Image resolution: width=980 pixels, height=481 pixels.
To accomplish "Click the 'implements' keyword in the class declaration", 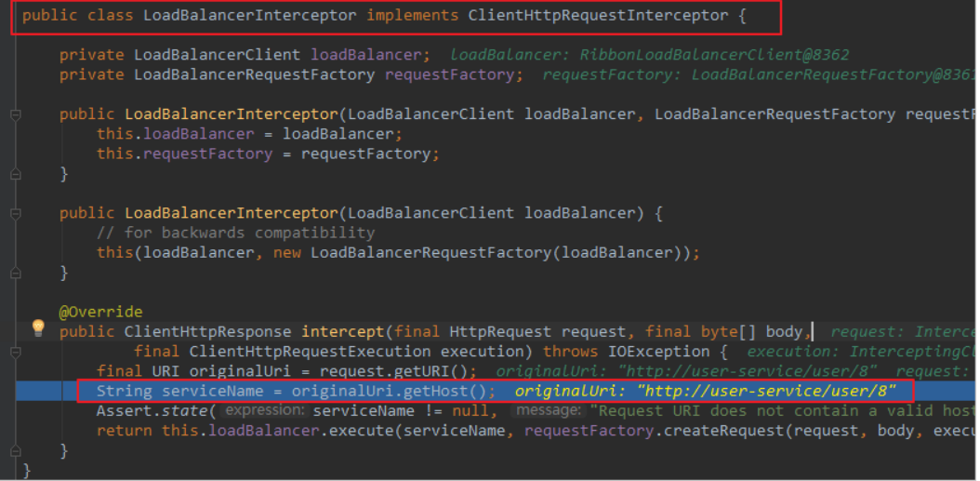I will click(x=413, y=16).
